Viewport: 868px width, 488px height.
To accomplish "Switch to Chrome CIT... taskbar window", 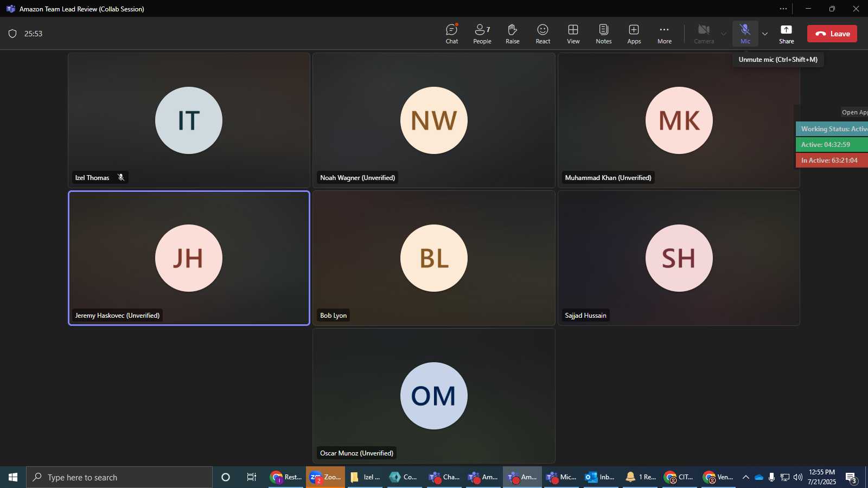I will tap(679, 477).
